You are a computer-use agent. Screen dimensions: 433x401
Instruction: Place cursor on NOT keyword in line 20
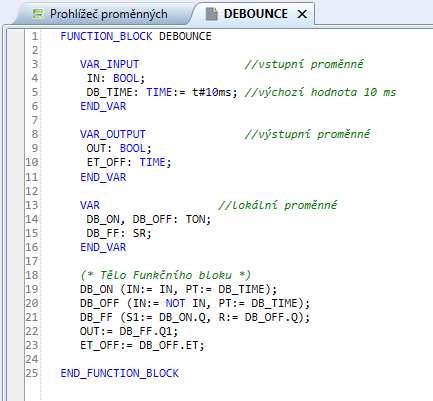coord(175,303)
